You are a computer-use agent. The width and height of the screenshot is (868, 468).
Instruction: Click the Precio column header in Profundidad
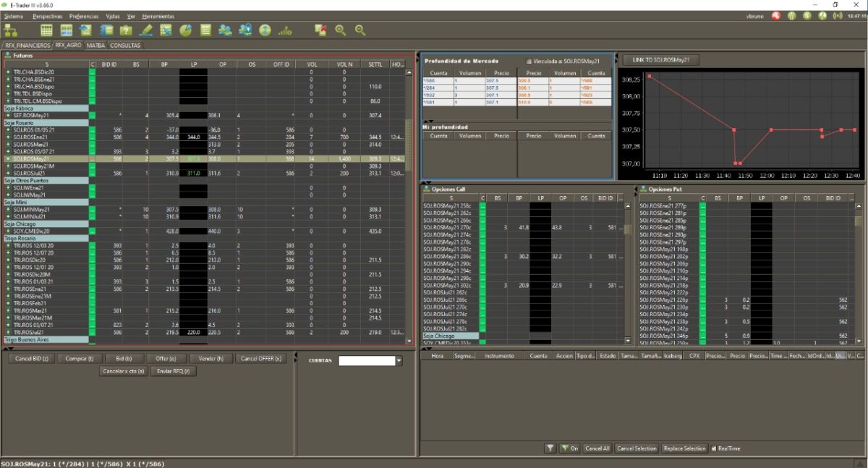[x=501, y=73]
